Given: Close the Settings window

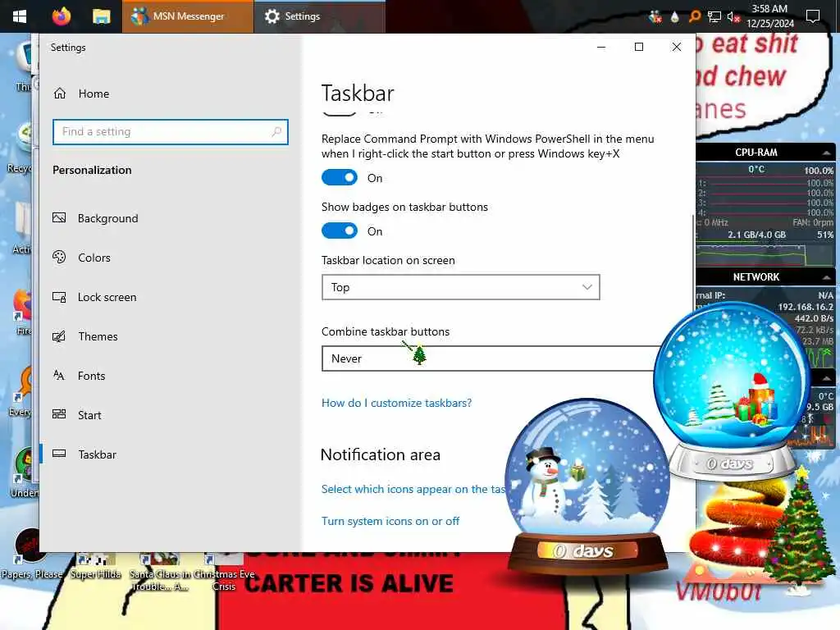Looking at the screenshot, I should coord(677,47).
